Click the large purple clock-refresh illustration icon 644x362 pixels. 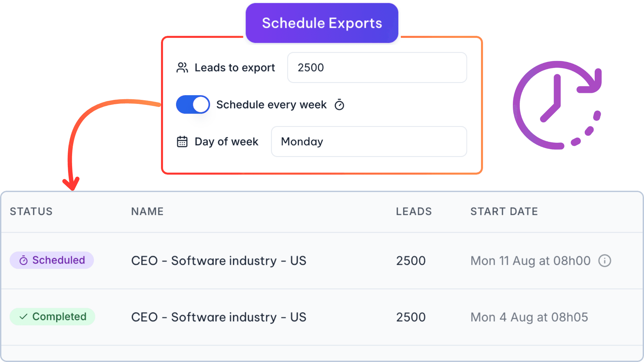(557, 106)
